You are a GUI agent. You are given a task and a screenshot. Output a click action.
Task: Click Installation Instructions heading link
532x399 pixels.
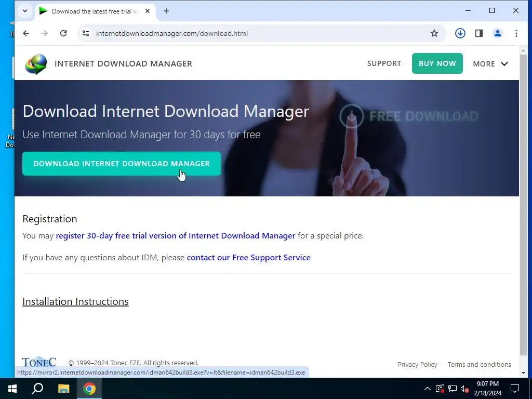point(75,302)
